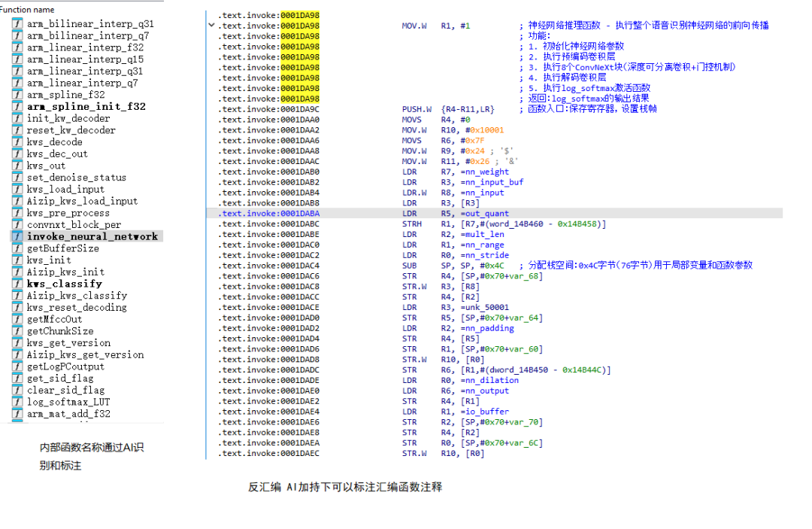
Task: Click the function icon beside arm_spline_f32
Action: pyautogui.click(x=17, y=94)
